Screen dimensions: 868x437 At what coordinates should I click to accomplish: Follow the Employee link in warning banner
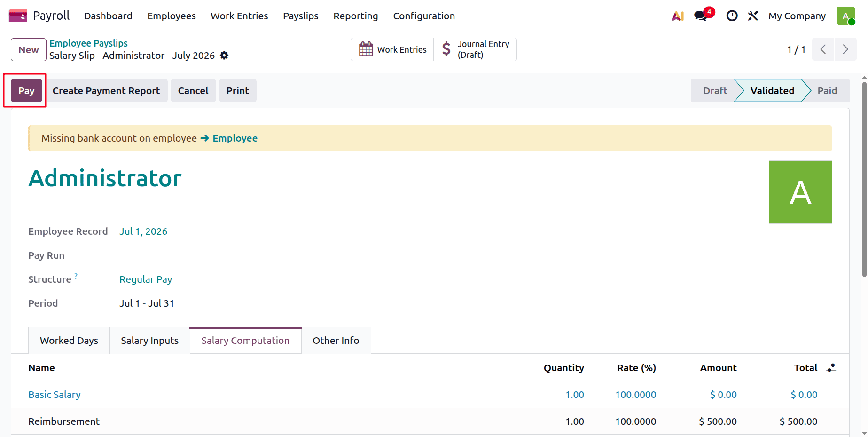click(x=235, y=138)
